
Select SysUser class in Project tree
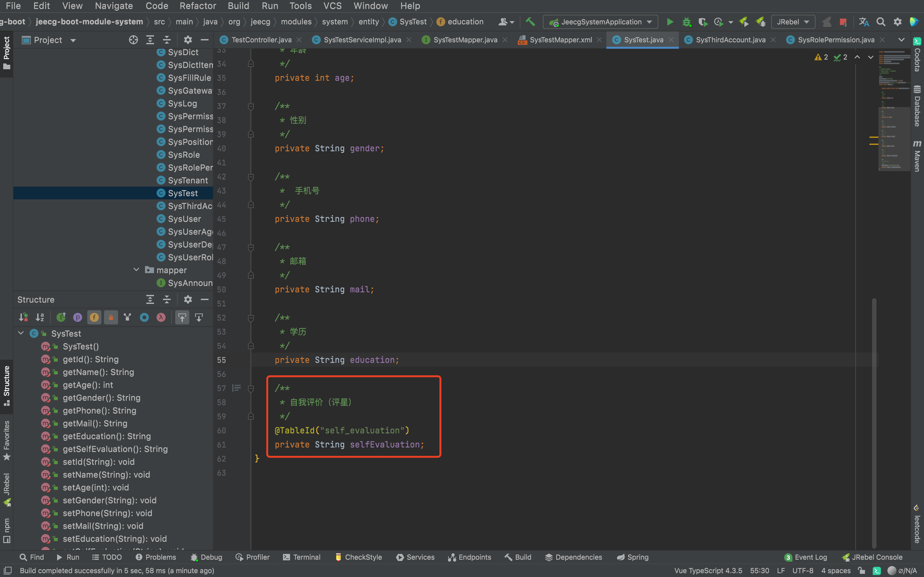click(x=184, y=219)
